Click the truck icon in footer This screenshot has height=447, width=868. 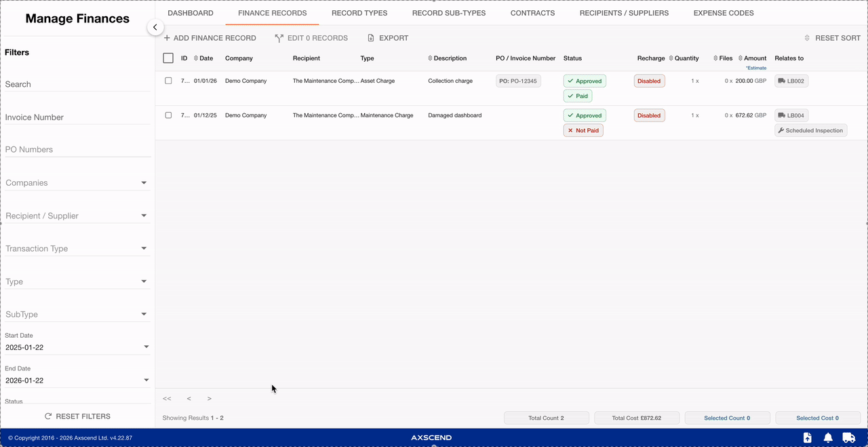(x=848, y=438)
